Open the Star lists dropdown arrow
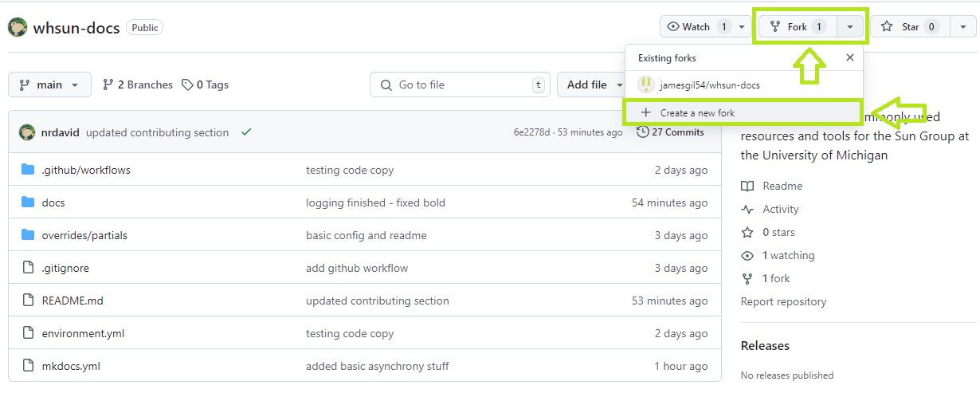This screenshot has height=393, width=980. point(963,27)
